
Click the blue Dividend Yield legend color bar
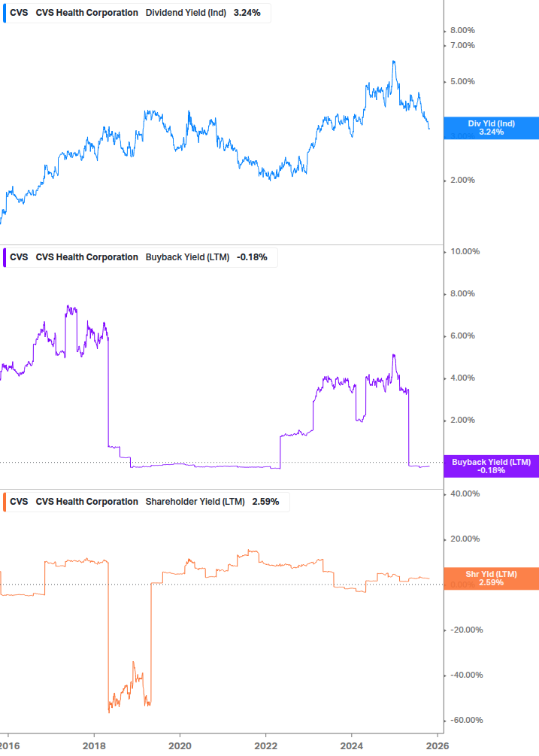3,13
